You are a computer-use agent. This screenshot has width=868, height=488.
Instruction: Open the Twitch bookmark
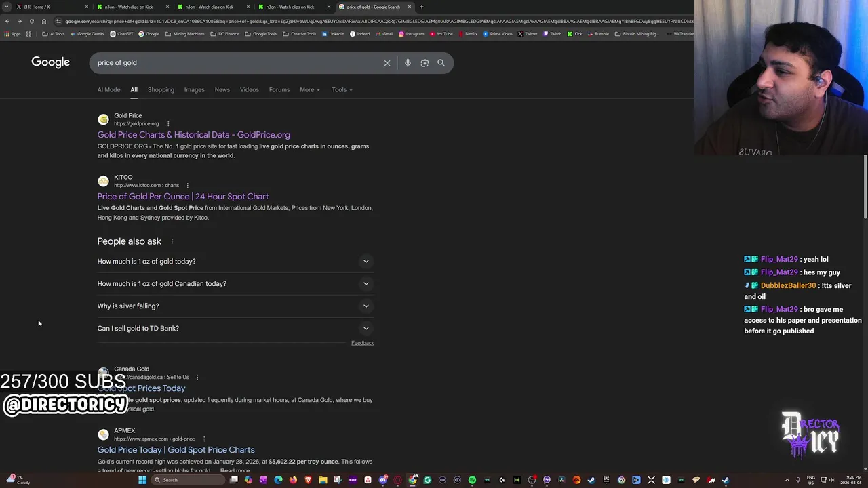point(552,34)
